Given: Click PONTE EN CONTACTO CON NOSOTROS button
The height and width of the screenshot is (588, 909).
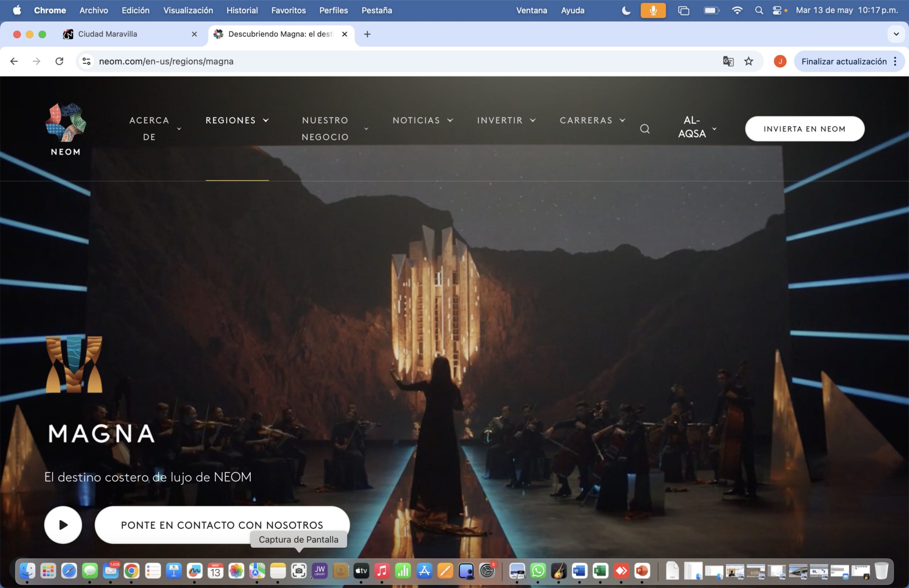Looking at the screenshot, I should [x=222, y=524].
